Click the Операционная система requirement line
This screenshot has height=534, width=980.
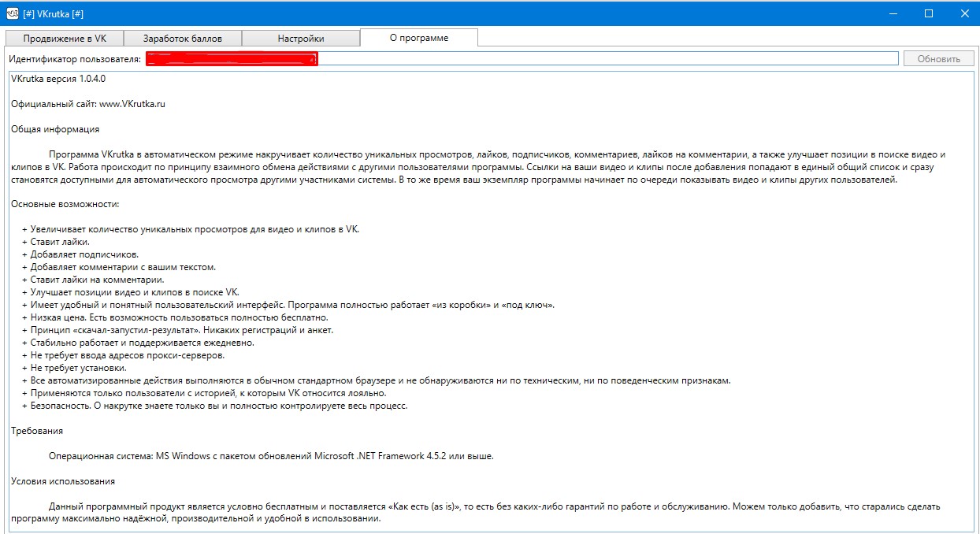(x=271, y=456)
